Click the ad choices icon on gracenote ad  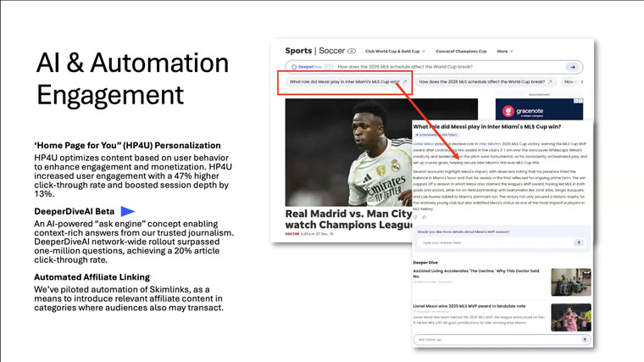click(x=579, y=101)
